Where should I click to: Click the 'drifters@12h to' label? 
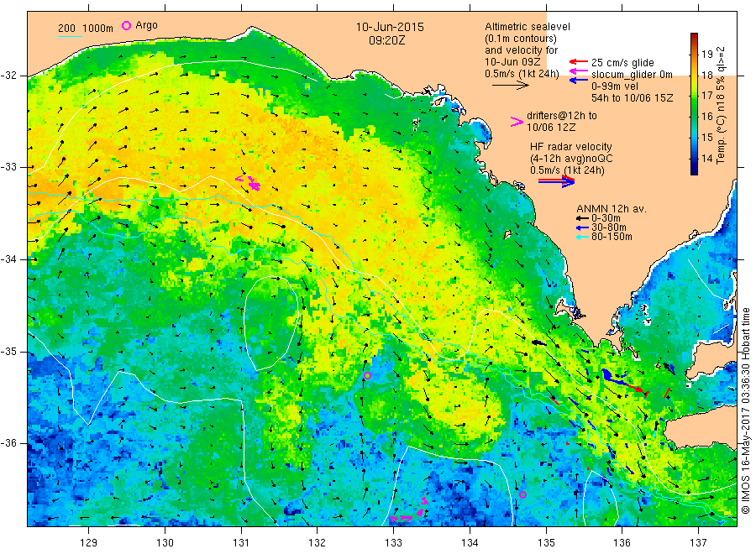tap(562, 116)
